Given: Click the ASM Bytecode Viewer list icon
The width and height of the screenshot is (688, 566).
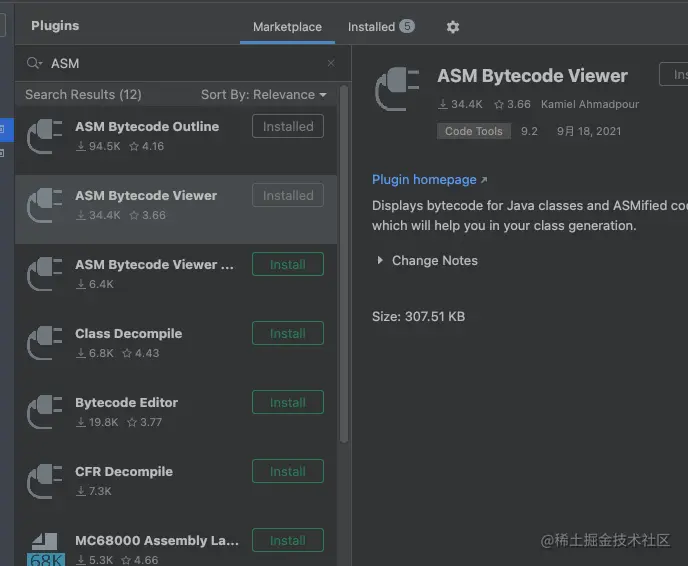Looking at the screenshot, I should (x=45, y=205).
